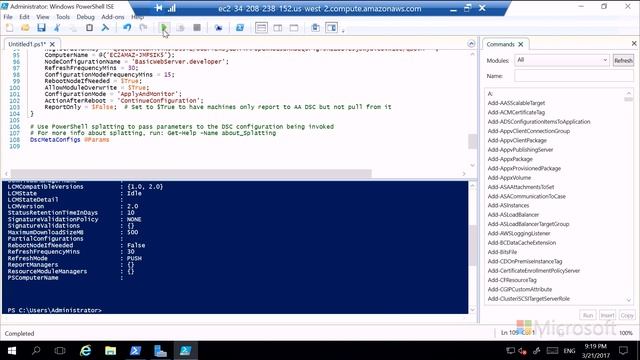Click the DscMetaConfigs @Params line in the script
Image resolution: width=640 pixels, height=360 pixels.
click(x=69, y=140)
